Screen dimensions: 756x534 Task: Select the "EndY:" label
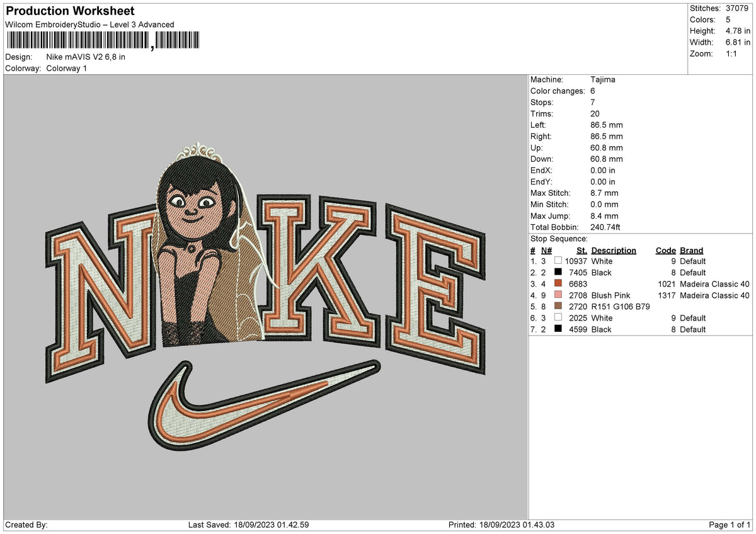coord(542,181)
